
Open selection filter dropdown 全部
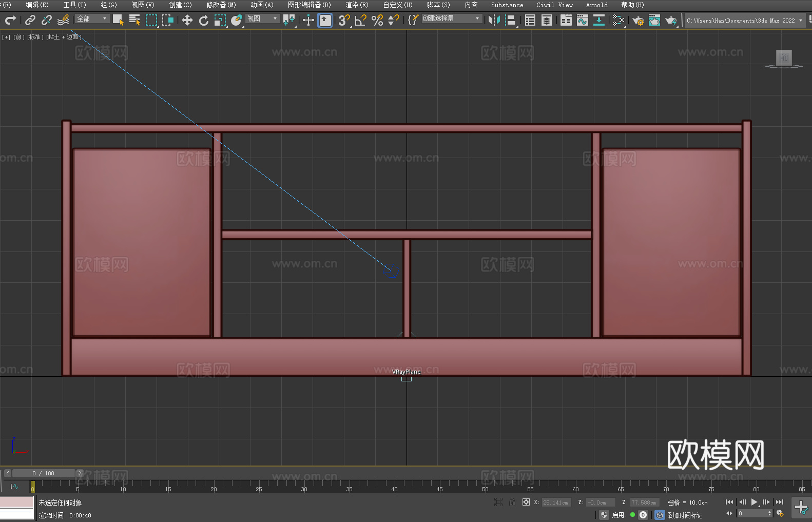coord(92,18)
